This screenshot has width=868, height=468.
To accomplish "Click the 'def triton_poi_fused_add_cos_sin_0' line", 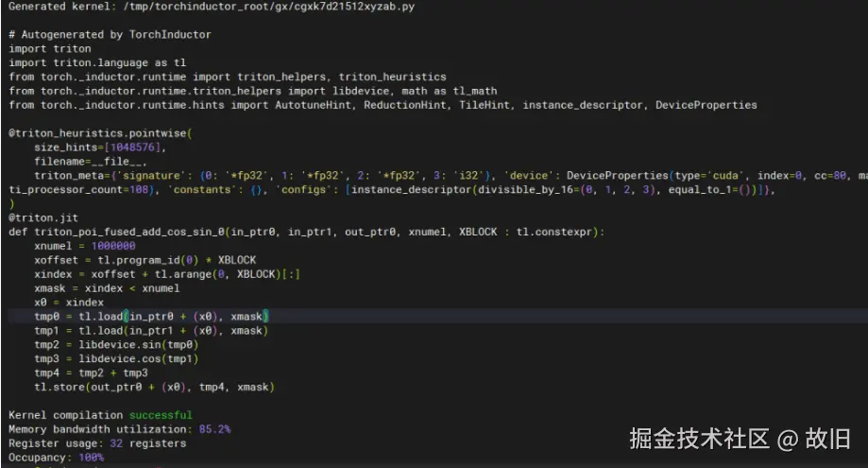I will click(307, 232).
